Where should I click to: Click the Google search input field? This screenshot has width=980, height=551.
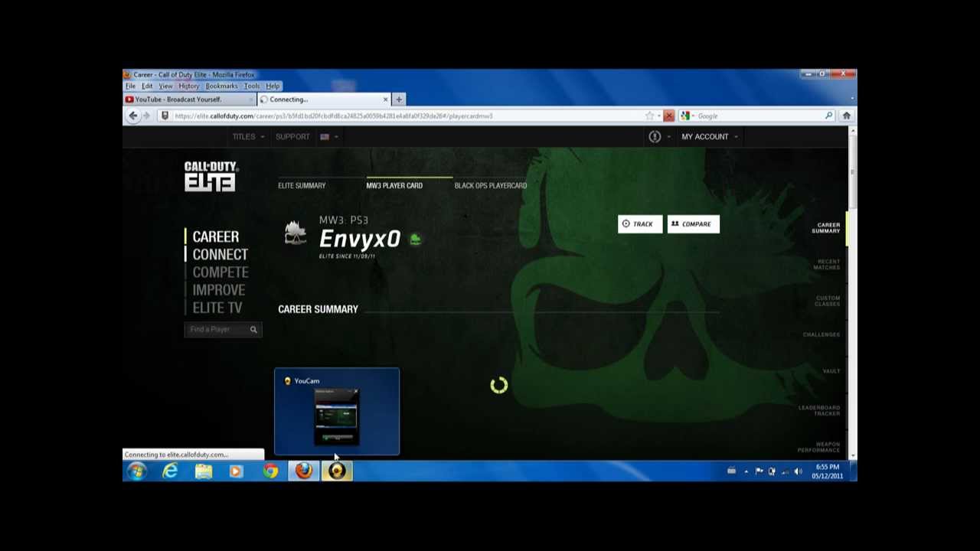pos(758,116)
